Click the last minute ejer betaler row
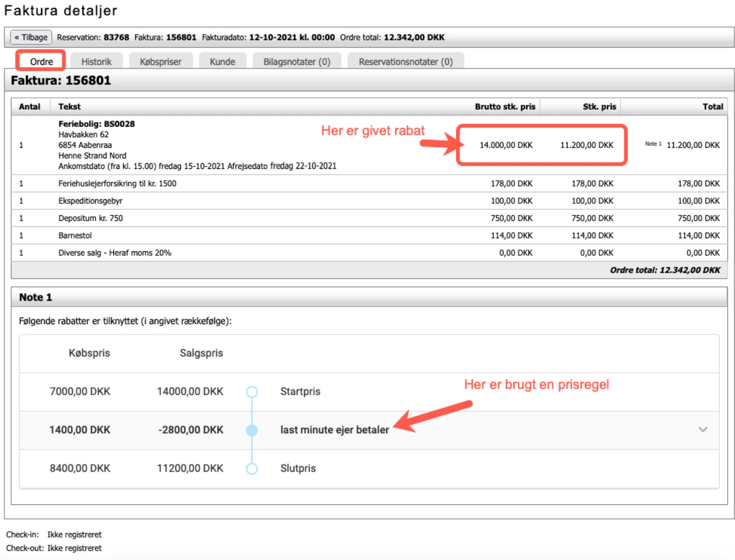The width and height of the screenshot is (735, 560). coord(334,430)
